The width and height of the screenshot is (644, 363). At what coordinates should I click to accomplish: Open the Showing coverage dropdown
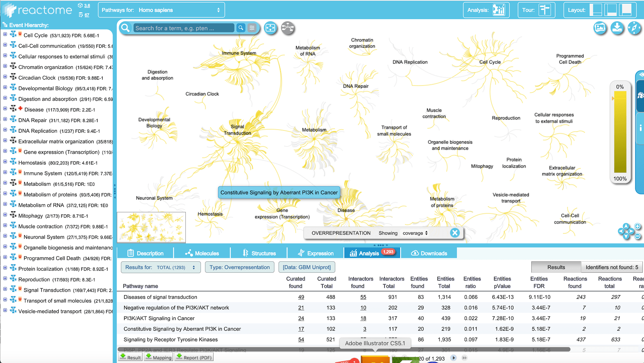tap(415, 233)
